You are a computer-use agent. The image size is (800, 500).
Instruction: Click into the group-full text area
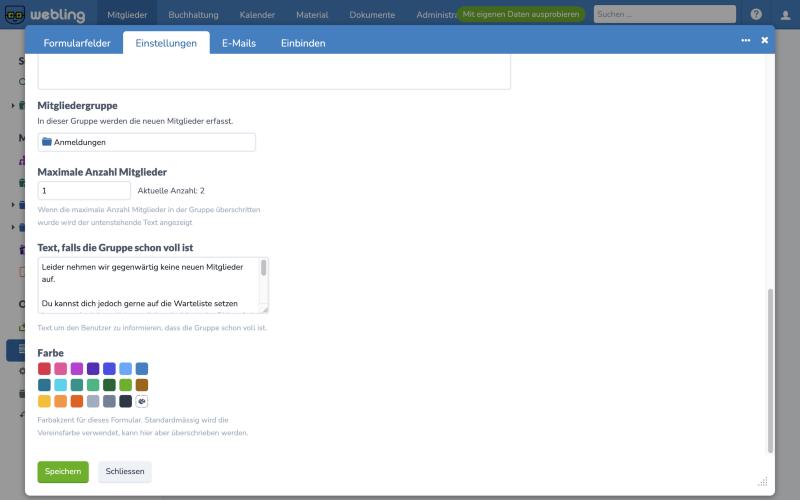click(x=149, y=285)
